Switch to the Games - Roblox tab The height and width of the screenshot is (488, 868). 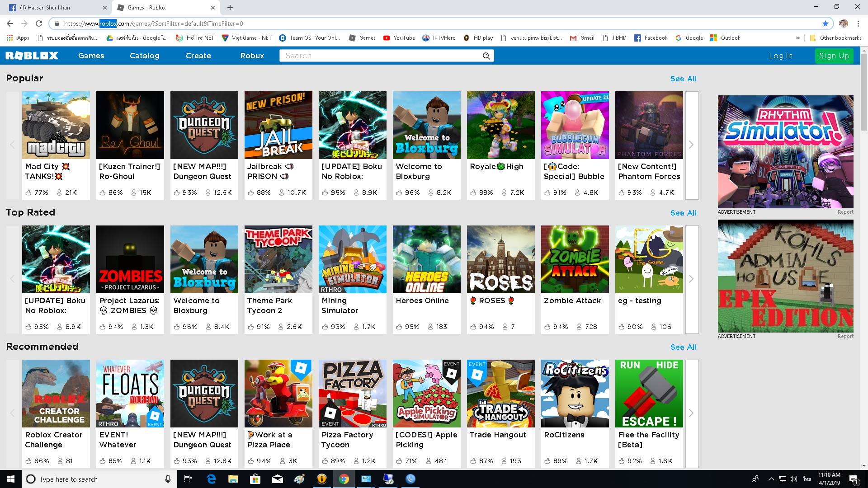coord(165,8)
